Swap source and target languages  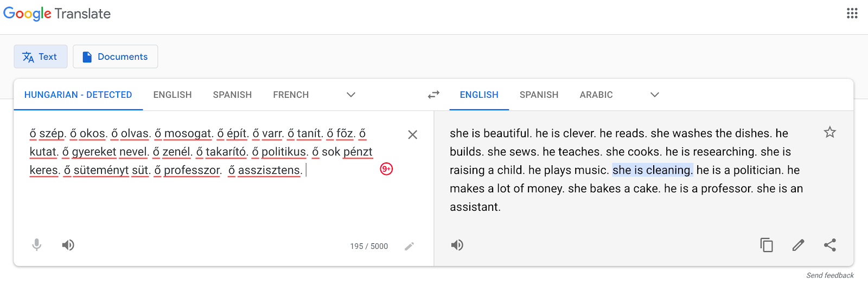433,95
